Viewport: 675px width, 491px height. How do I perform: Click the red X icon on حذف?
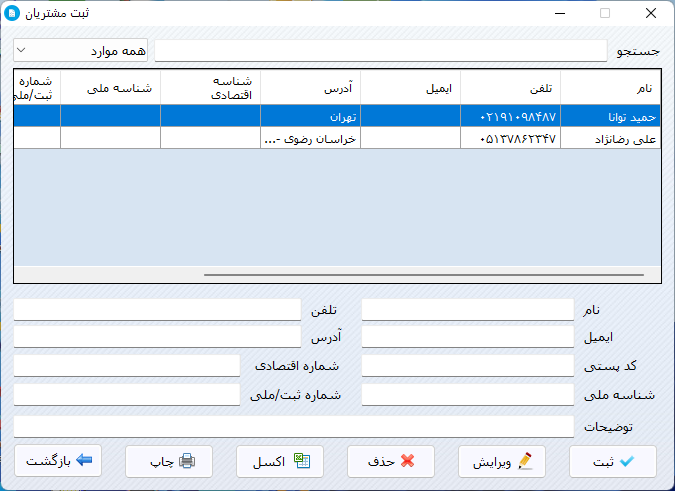(x=407, y=461)
